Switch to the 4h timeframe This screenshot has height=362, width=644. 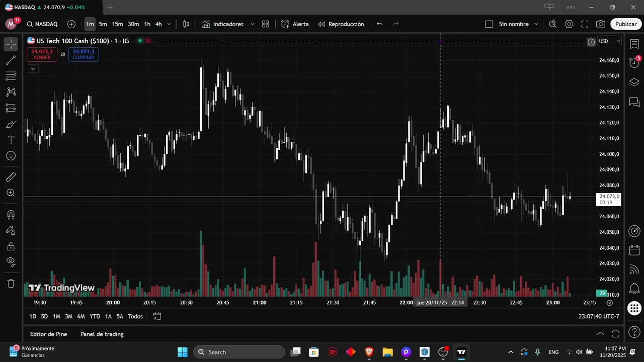[158, 24]
